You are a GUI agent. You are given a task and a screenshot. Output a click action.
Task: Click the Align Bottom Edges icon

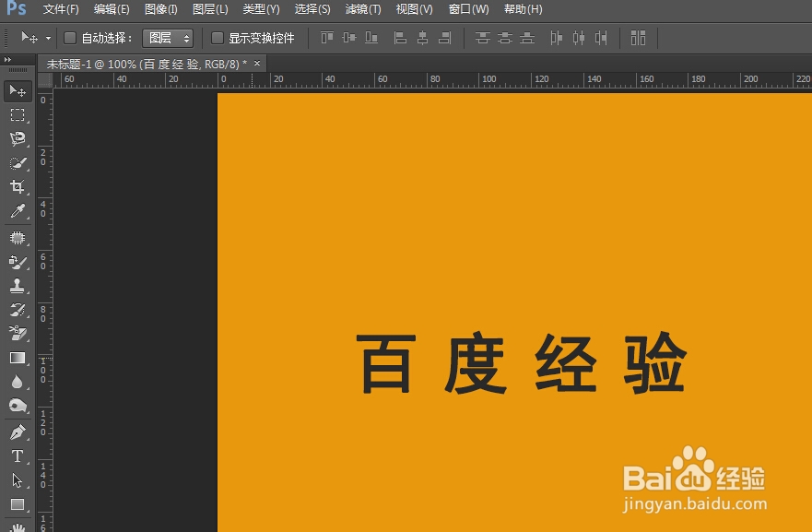point(371,38)
